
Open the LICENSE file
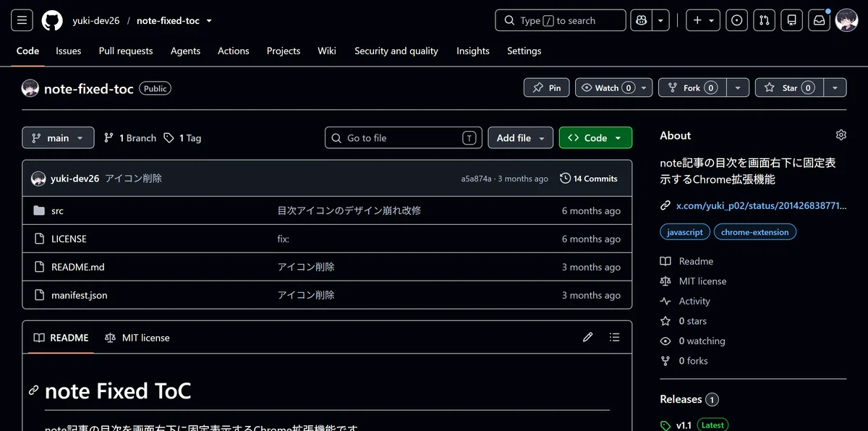(69, 239)
